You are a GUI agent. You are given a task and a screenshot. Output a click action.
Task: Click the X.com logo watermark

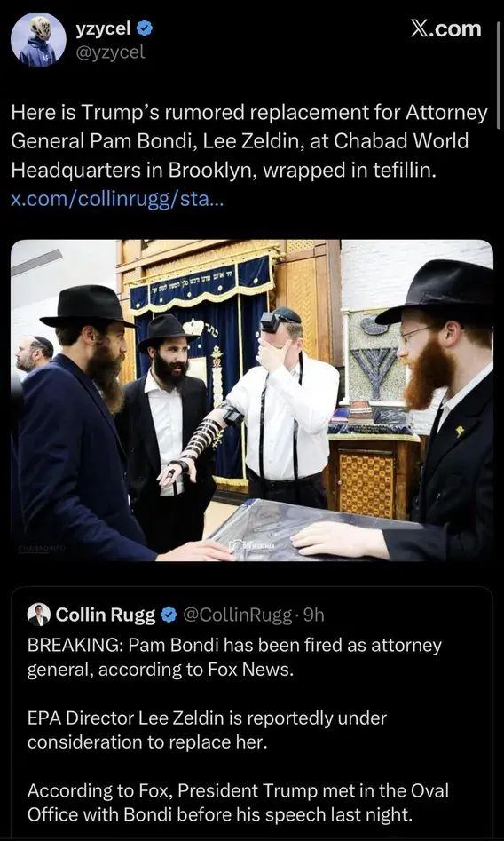pos(446,29)
